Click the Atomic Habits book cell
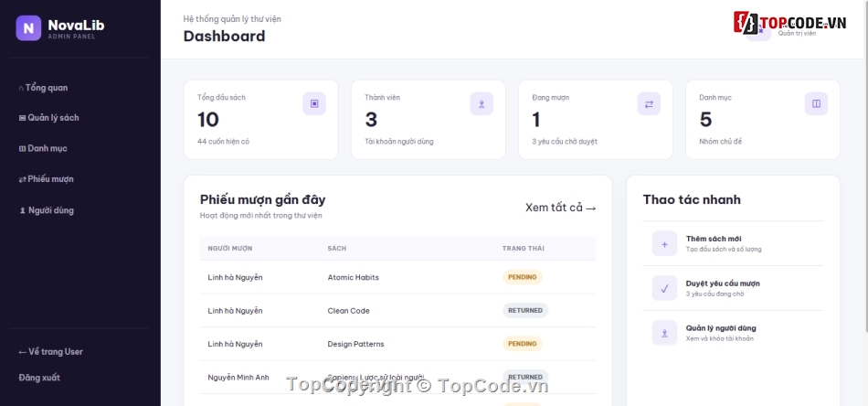Image resolution: width=868 pixels, height=406 pixels. pos(354,277)
